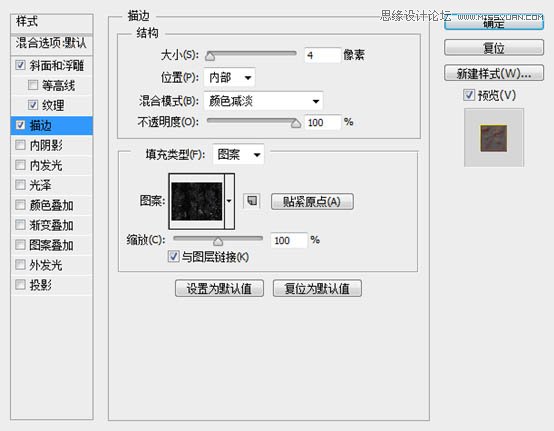Click the 大小 pixel value field
The width and height of the screenshot is (554, 431).
[x=323, y=55]
